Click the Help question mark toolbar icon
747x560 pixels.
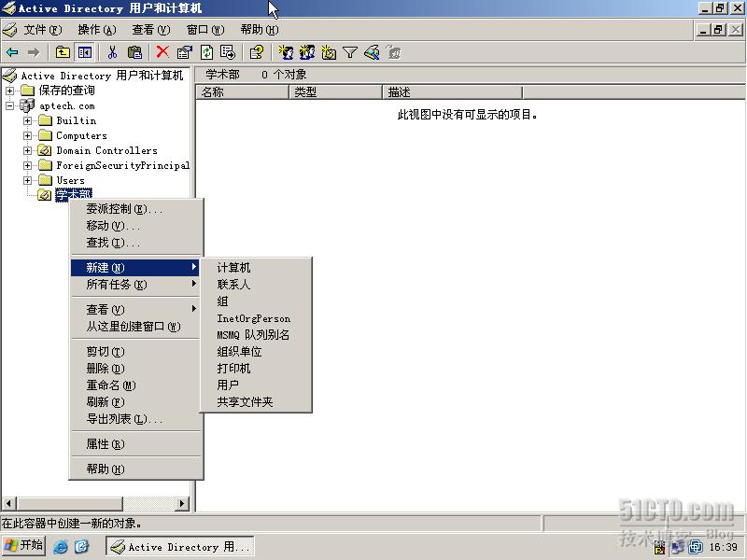point(256,52)
